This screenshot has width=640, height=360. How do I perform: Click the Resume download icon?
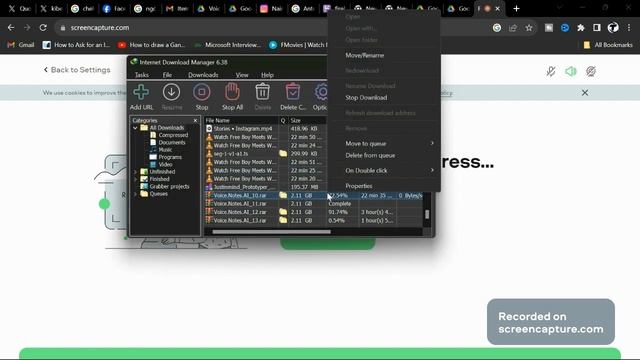click(x=171, y=92)
